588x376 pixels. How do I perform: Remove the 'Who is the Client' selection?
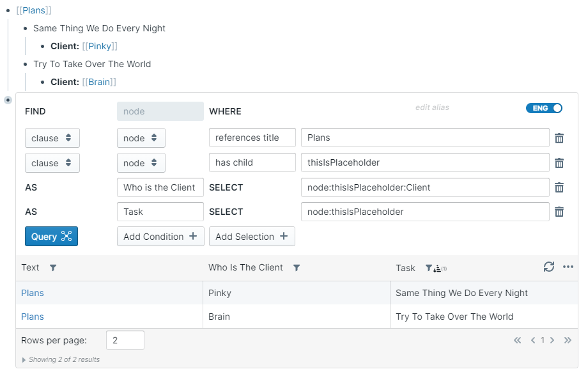coord(559,187)
